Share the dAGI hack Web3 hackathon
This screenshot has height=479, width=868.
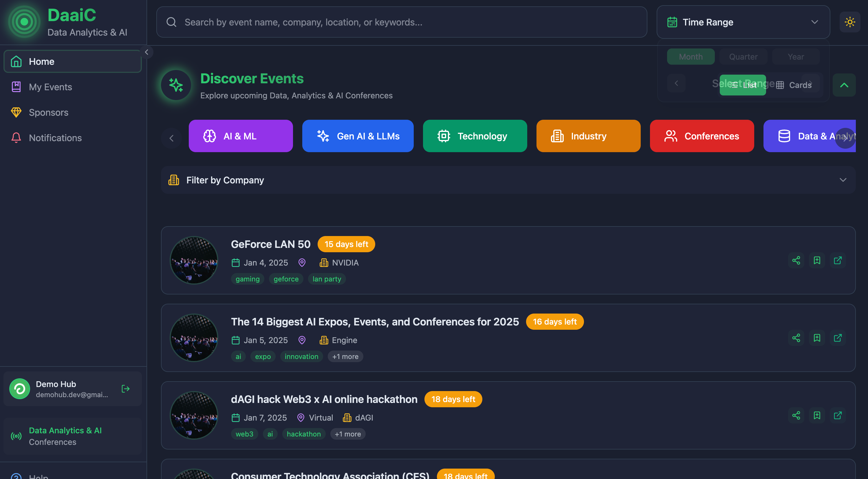click(796, 415)
